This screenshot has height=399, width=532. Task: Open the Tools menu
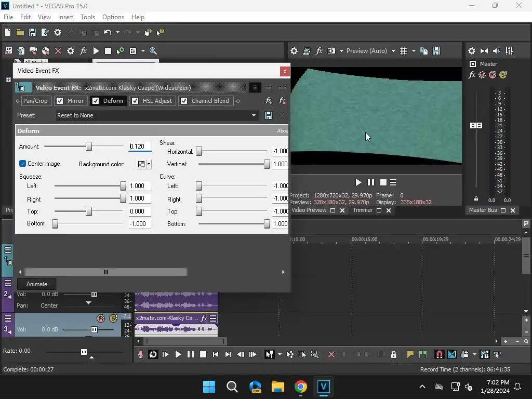click(87, 17)
